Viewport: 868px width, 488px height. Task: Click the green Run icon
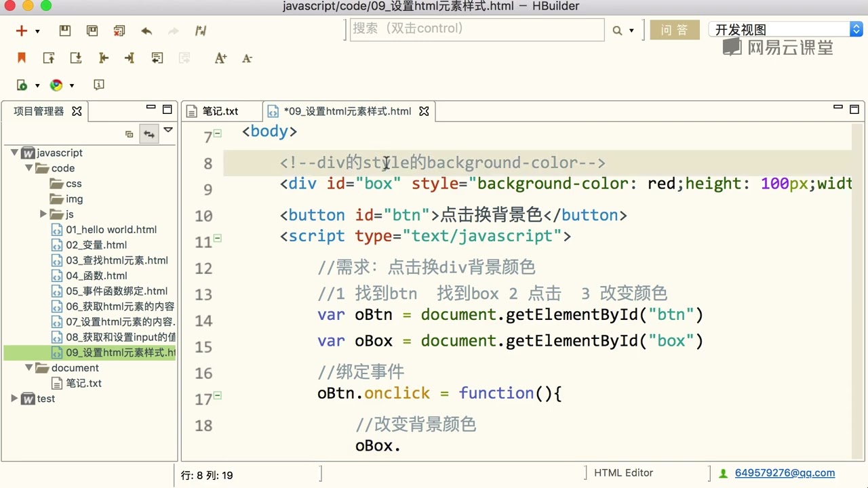click(22, 85)
